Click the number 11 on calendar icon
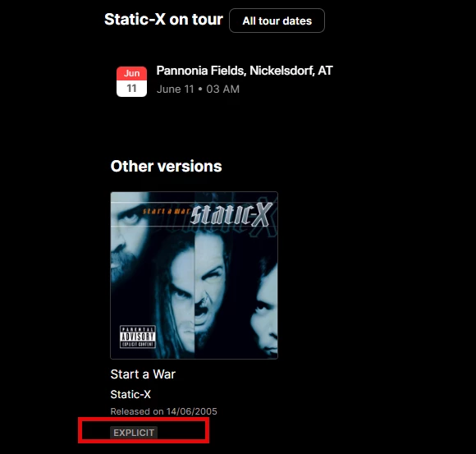The height and width of the screenshot is (454, 476). [131, 89]
